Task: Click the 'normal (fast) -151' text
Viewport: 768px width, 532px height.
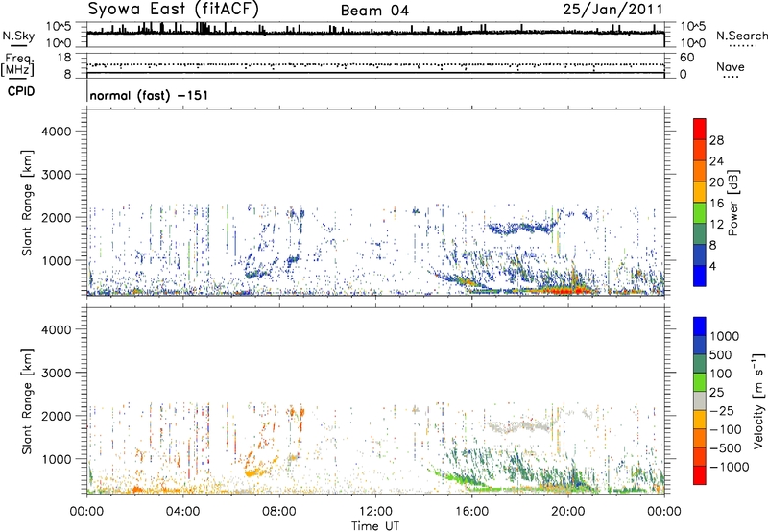Action: 149,95
